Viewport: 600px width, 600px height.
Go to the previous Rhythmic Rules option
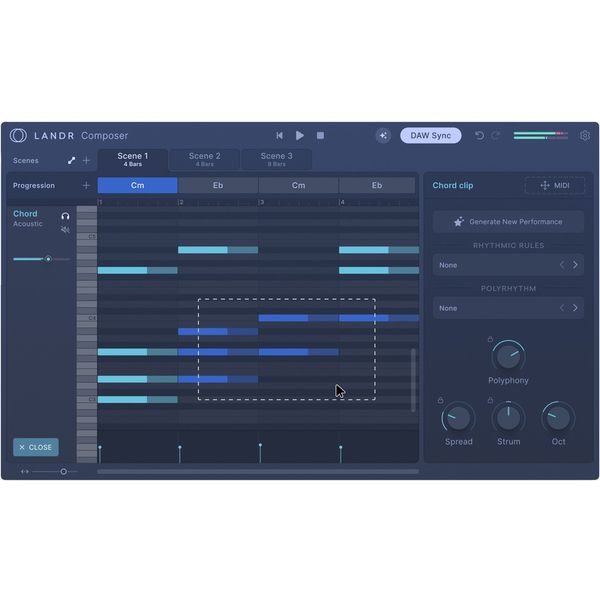(x=562, y=265)
